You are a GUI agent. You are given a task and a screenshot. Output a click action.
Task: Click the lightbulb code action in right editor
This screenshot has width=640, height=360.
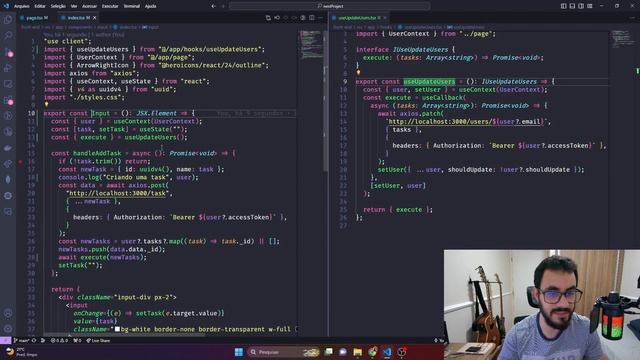(358, 73)
